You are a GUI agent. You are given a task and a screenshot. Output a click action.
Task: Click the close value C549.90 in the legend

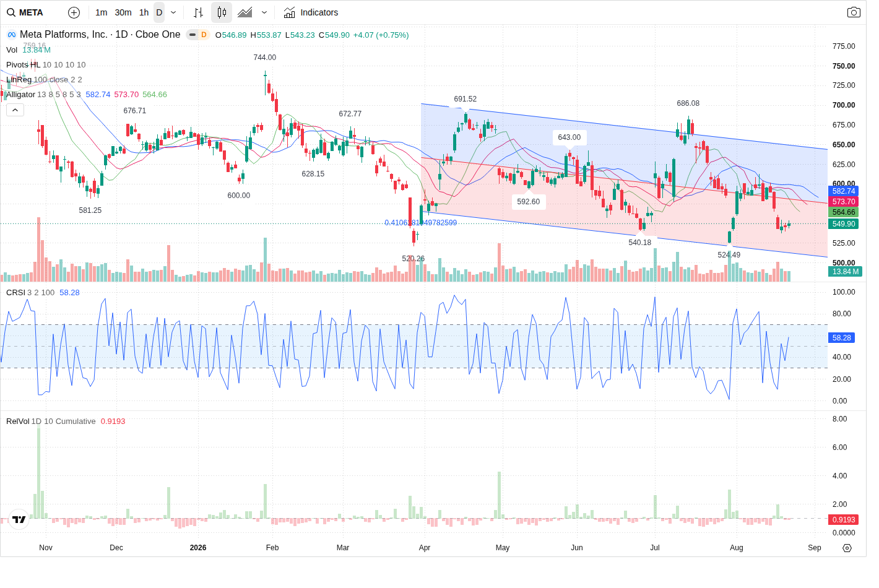[334, 35]
